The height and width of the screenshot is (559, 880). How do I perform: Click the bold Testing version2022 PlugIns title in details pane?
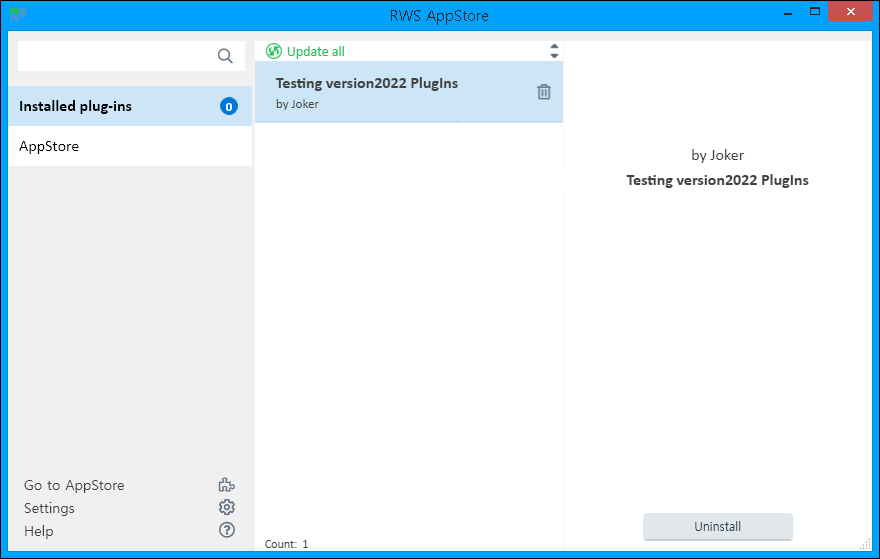[717, 180]
